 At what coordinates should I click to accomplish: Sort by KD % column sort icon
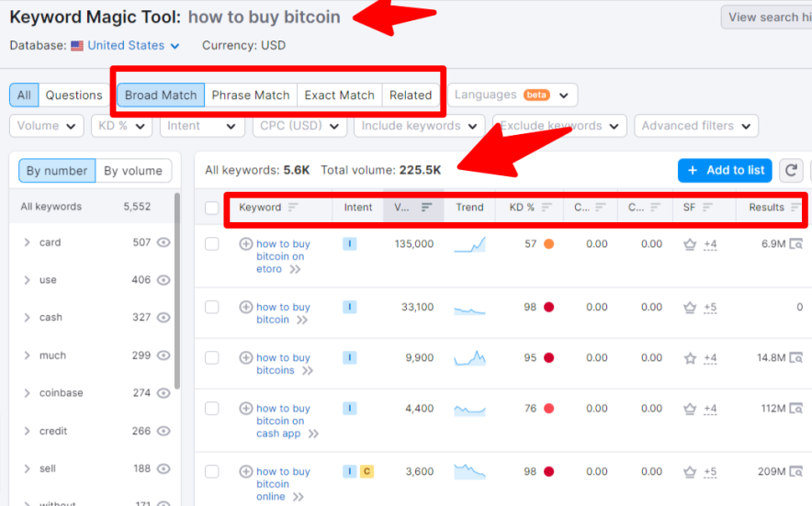pos(547,208)
